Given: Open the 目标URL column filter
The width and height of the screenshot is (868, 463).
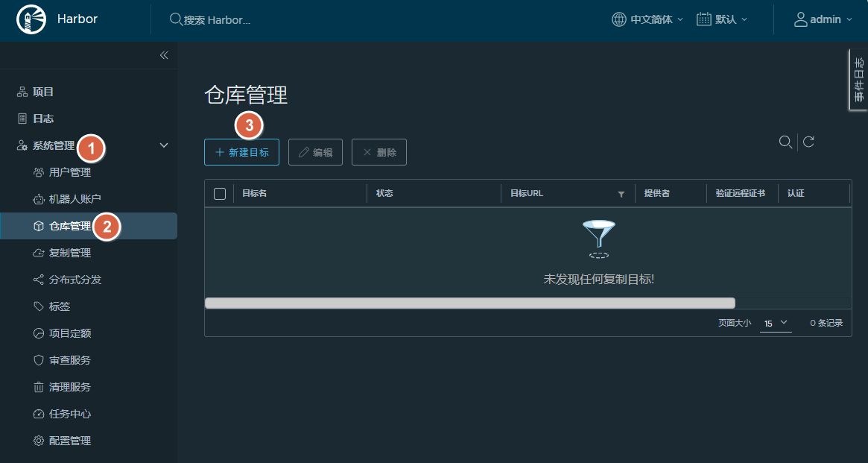Looking at the screenshot, I should 621,195.
